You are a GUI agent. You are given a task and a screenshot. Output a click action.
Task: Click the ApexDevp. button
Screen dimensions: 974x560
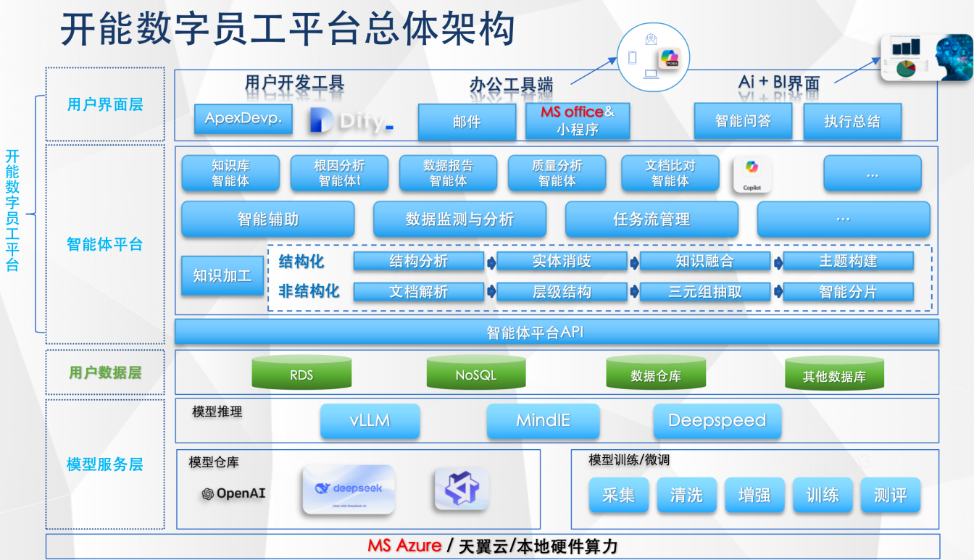click(243, 119)
